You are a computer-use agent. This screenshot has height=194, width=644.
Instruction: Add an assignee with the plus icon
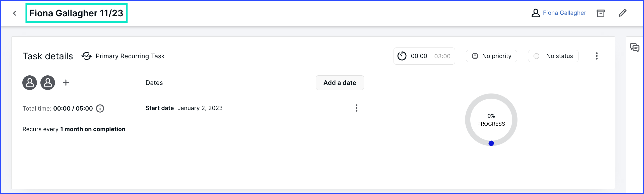pyautogui.click(x=66, y=83)
